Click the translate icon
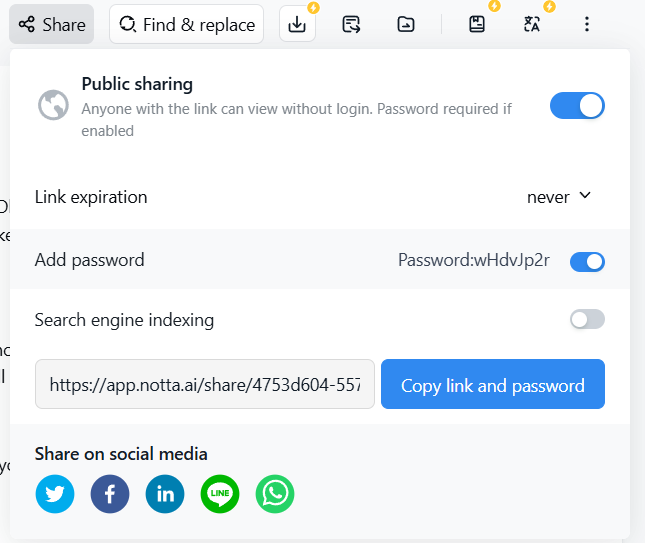645x543 pixels. click(532, 24)
